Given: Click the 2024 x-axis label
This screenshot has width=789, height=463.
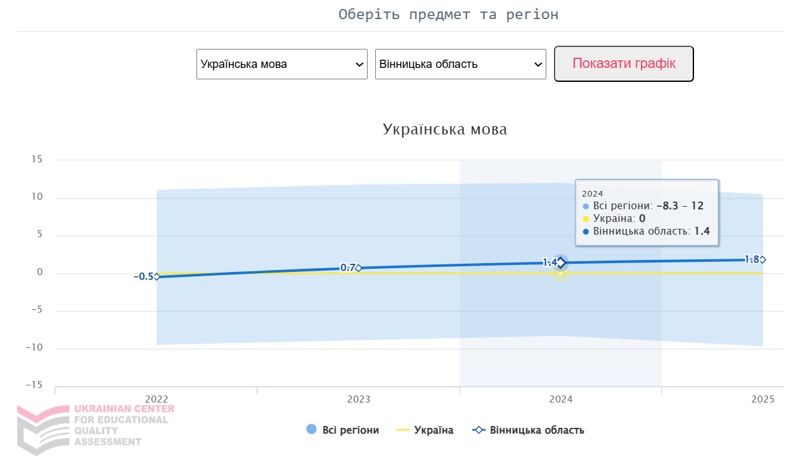Looking at the screenshot, I should [x=561, y=399].
